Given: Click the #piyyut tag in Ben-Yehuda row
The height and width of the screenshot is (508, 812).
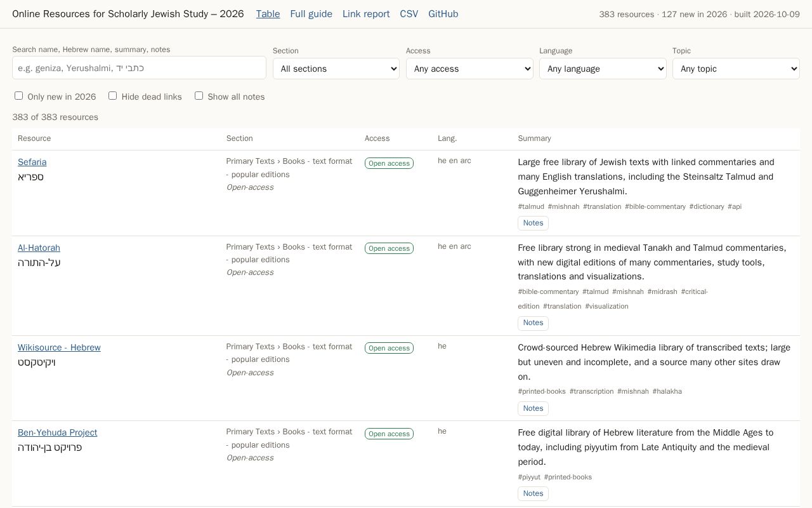Looking at the screenshot, I should [529, 477].
